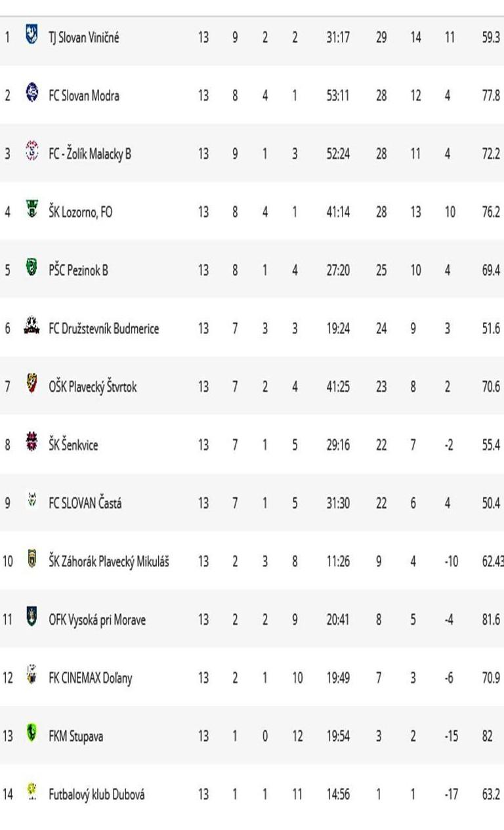Open the FC Družstevník Budmerice team link
Screen dimensions: 504x830
point(104,329)
